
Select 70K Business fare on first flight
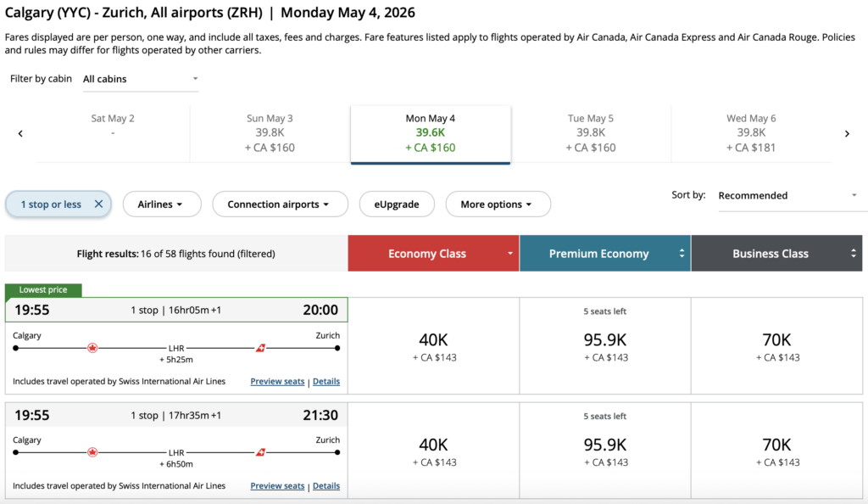pos(776,346)
